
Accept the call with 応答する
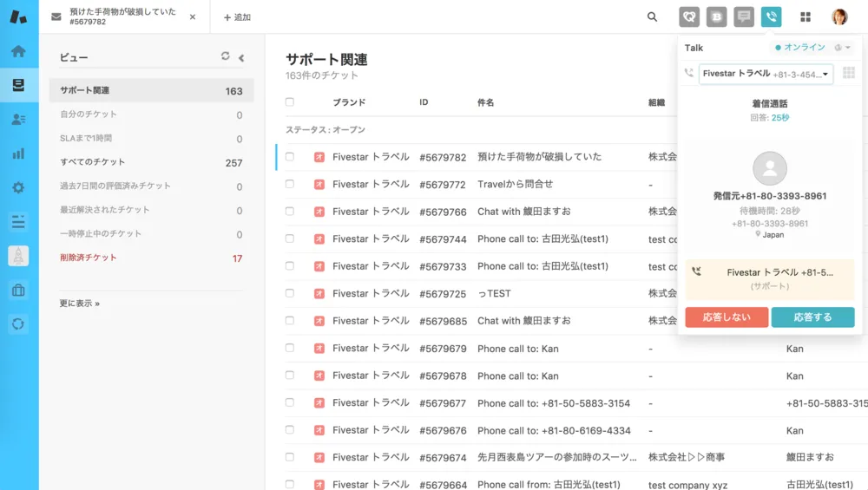(x=812, y=317)
